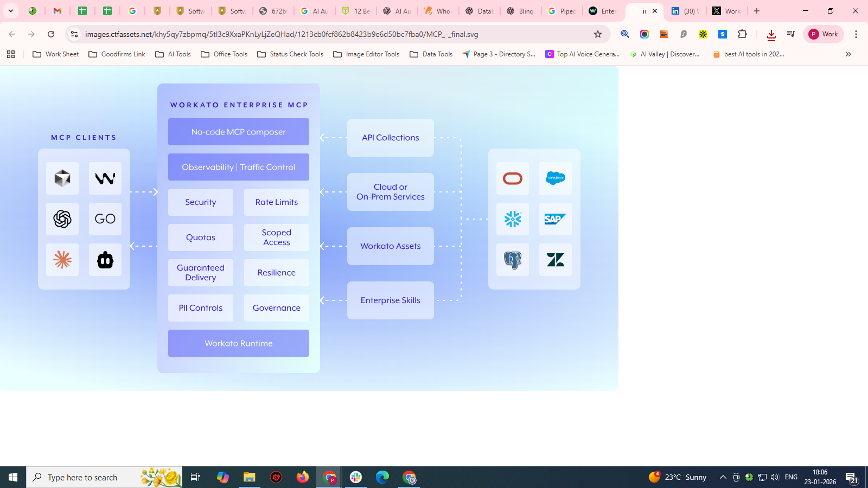Image resolution: width=868 pixels, height=488 pixels.
Task: Expand the Goodfirms Link bookmark folder
Action: [x=117, y=54]
